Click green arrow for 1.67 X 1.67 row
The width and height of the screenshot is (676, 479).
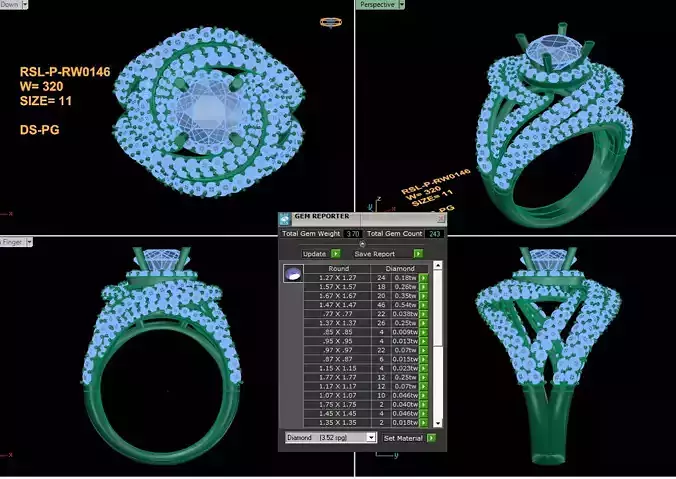[423, 296]
